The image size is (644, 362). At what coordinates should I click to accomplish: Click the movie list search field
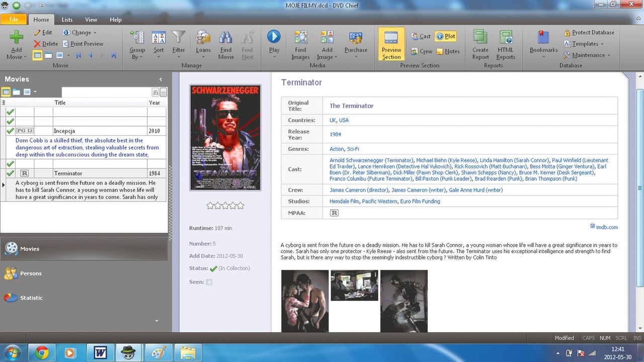[106, 92]
